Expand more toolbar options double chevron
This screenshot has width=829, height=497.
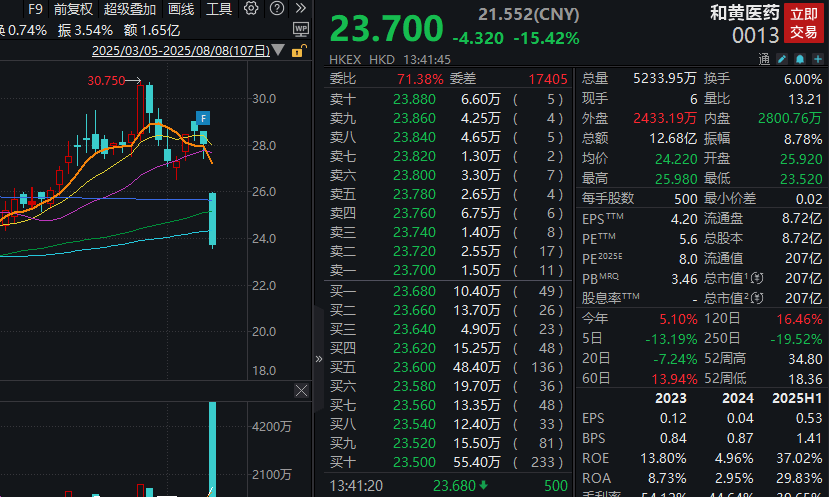pyautogui.click(x=301, y=8)
